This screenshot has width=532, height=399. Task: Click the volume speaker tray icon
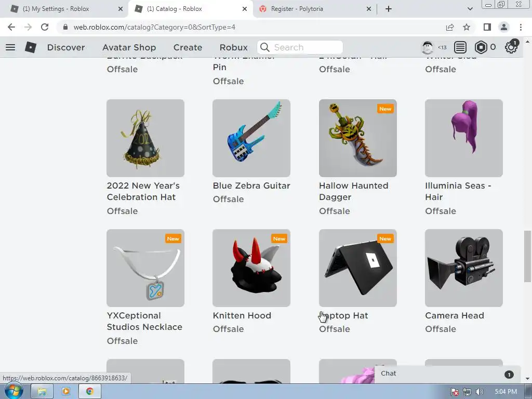coord(479,392)
